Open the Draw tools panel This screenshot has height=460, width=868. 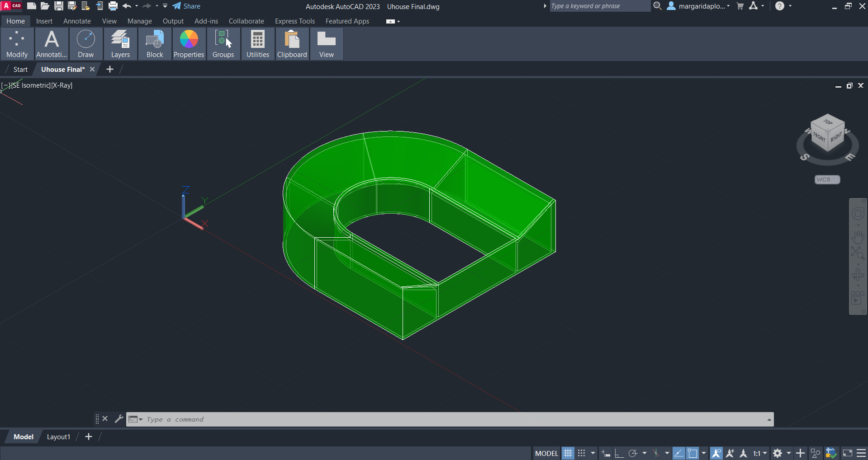[x=85, y=44]
